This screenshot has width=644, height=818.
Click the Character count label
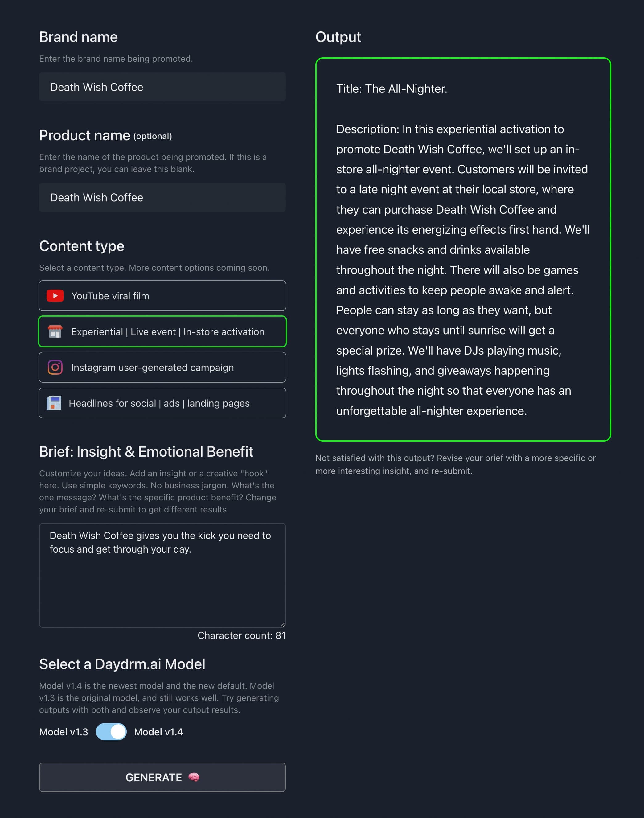[x=241, y=635]
